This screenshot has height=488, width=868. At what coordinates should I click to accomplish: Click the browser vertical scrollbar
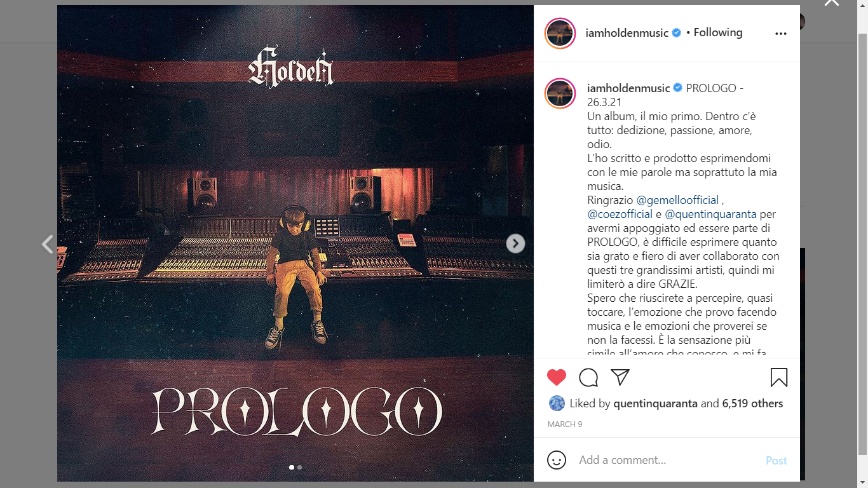[x=862, y=244]
